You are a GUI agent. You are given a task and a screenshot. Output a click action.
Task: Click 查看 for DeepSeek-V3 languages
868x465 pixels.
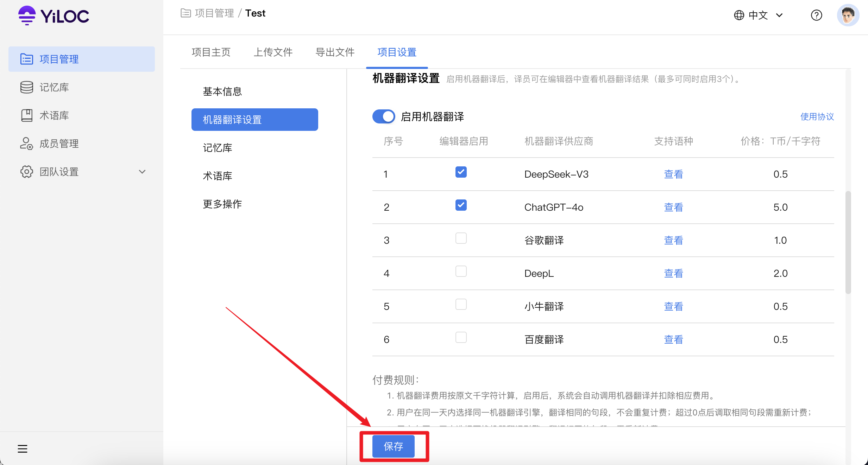pos(673,174)
